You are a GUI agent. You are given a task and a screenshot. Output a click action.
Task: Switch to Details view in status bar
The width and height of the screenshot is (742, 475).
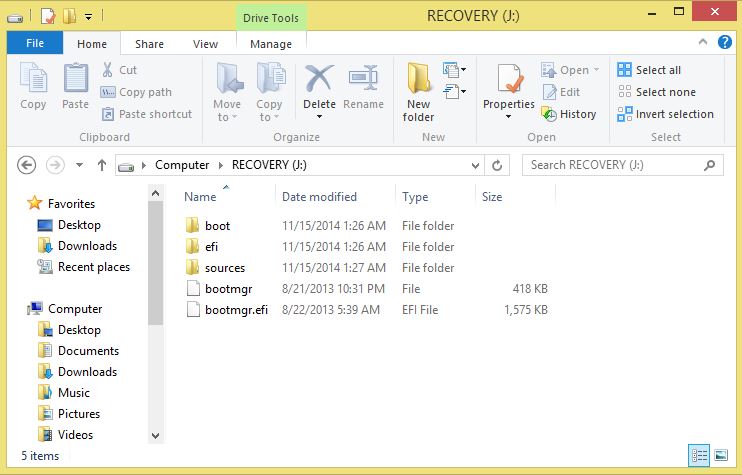coord(698,455)
